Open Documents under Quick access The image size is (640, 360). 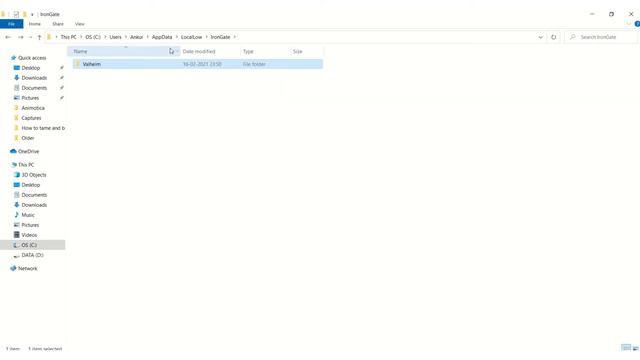pos(34,88)
